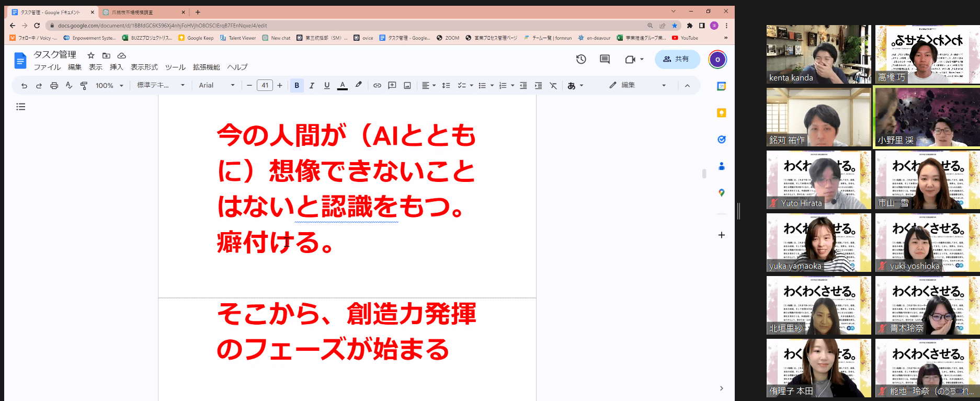
Task: Open the YouTube bookmark
Action: [x=685, y=38]
